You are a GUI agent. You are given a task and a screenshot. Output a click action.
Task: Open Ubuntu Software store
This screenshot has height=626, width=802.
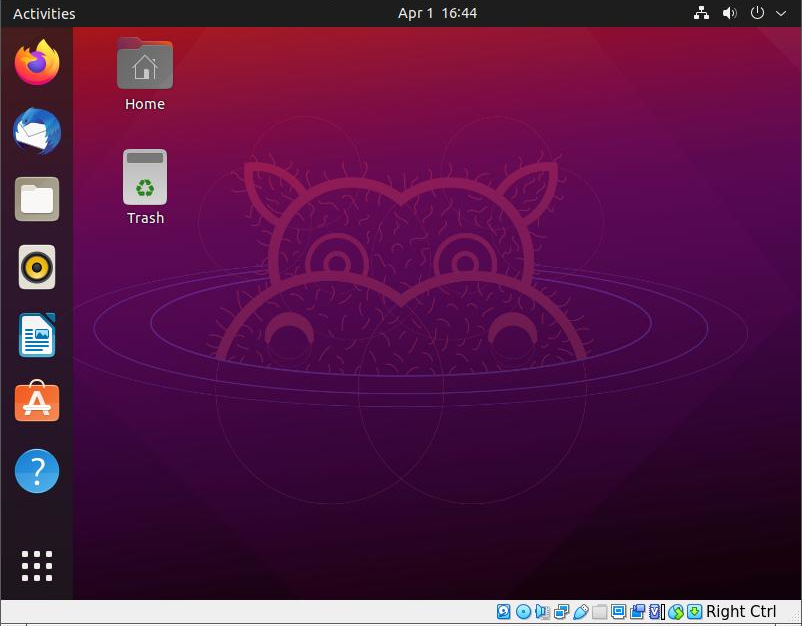(37, 401)
